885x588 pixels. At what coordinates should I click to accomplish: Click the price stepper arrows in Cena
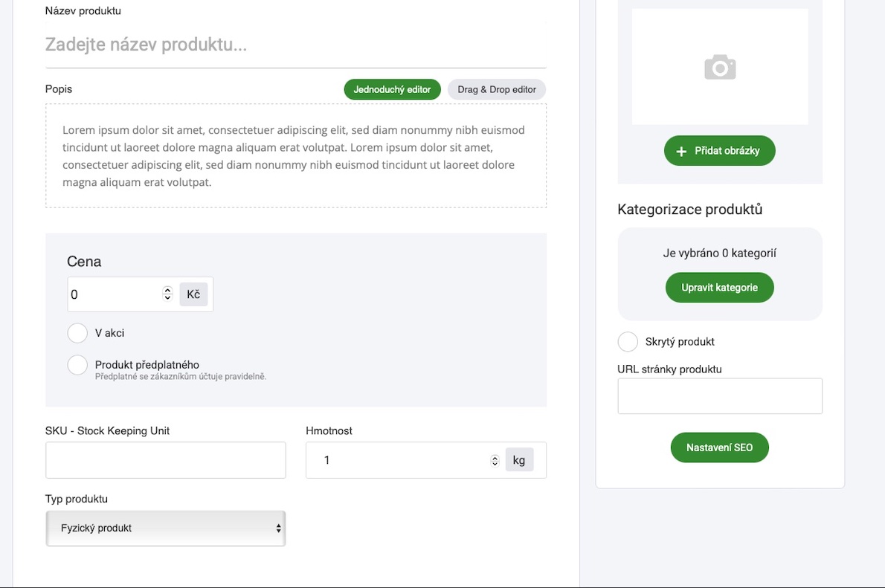click(167, 294)
